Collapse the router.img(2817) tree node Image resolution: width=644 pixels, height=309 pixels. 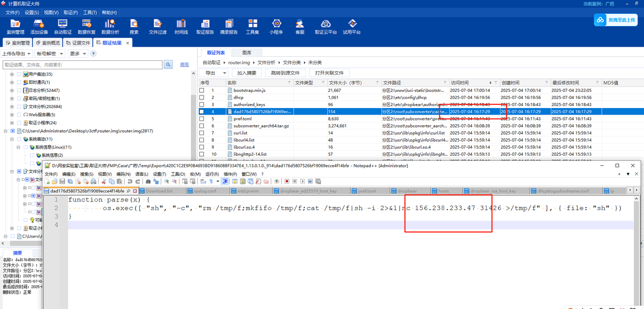(6, 131)
